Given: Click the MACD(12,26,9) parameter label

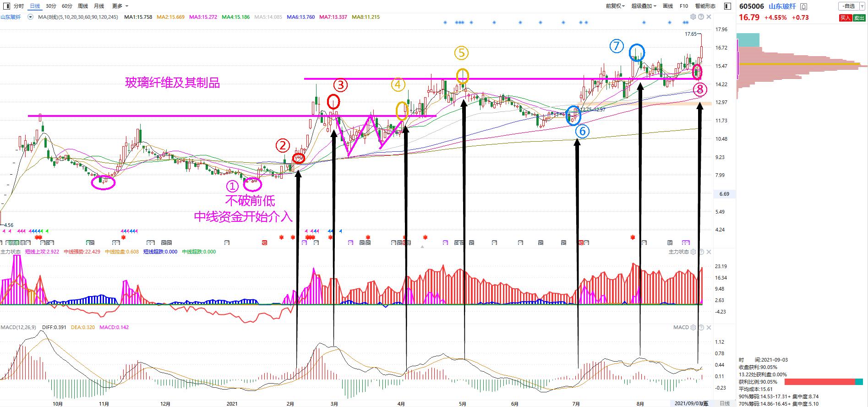Looking at the screenshot, I should click(19, 327).
